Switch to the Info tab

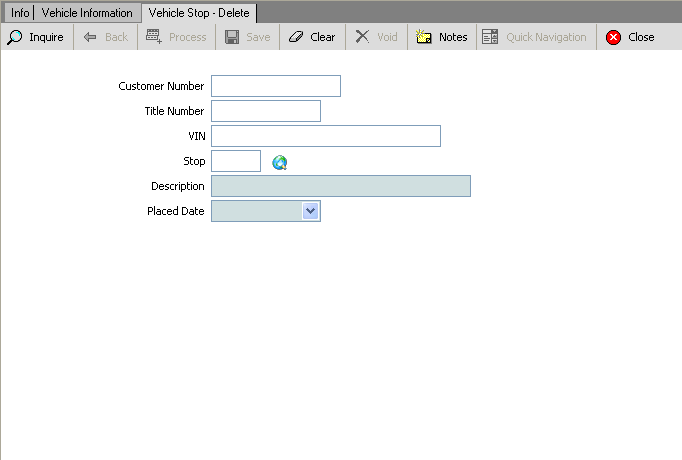click(x=20, y=13)
